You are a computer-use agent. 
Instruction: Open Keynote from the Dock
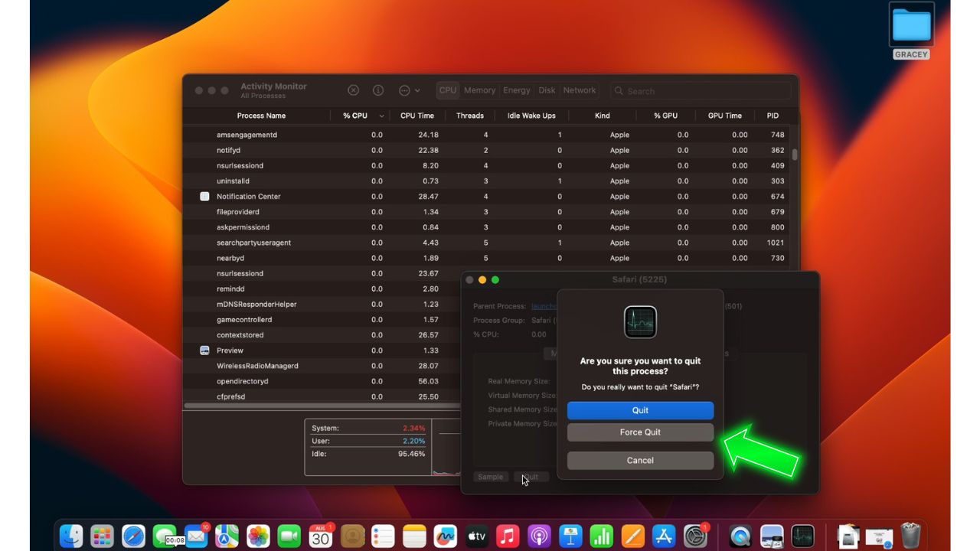[570, 536]
